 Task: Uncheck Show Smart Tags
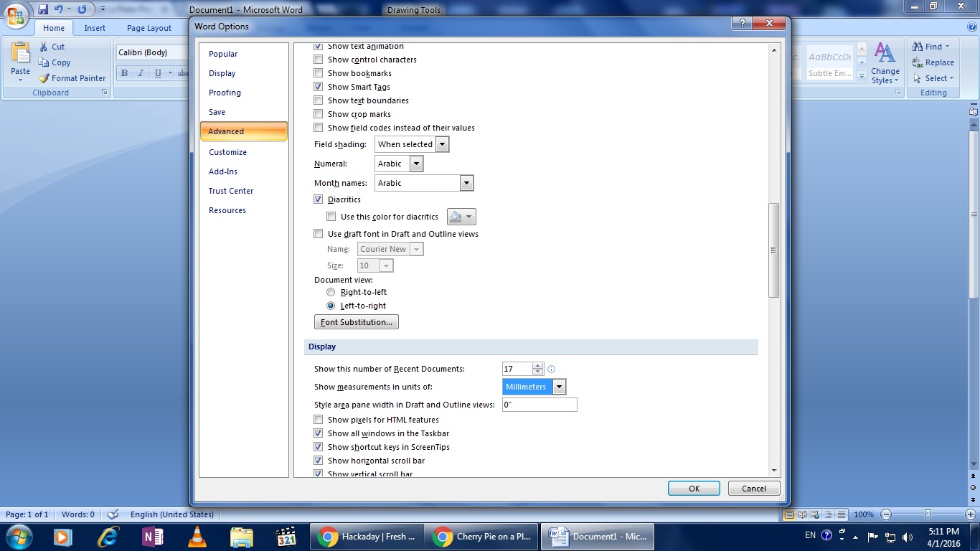[x=319, y=87]
